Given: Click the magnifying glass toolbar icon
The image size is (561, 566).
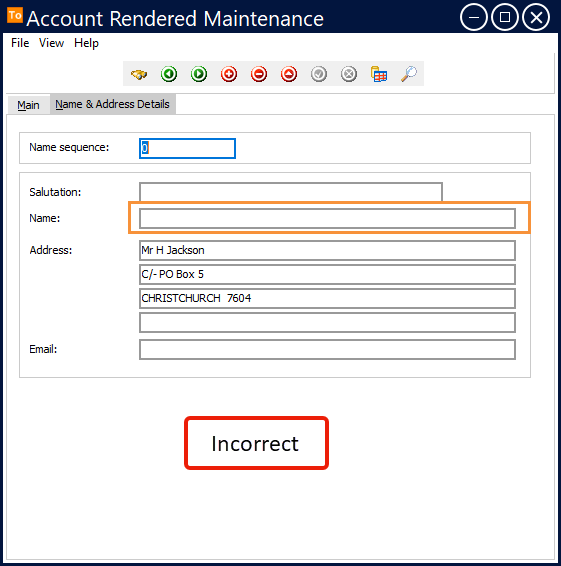Looking at the screenshot, I should point(409,74).
